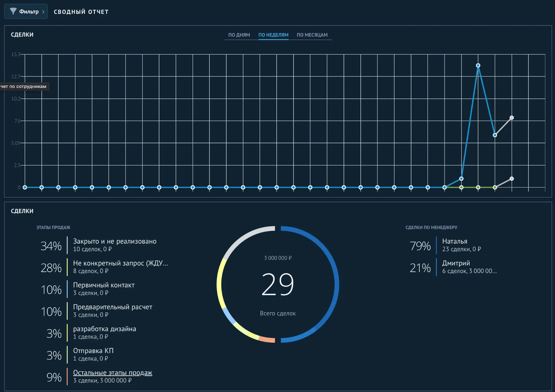Open the ПО МЕСЯЦАМ tab
555x392 pixels.
[312, 35]
